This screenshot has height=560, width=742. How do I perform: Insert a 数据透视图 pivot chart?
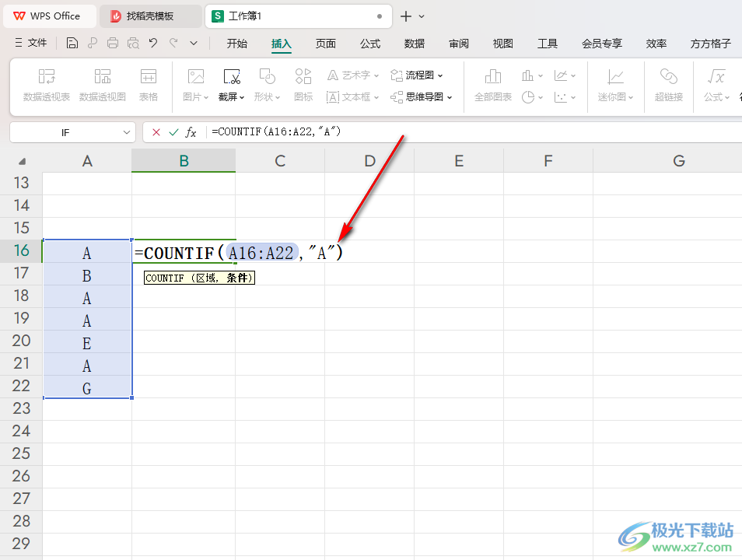102,86
